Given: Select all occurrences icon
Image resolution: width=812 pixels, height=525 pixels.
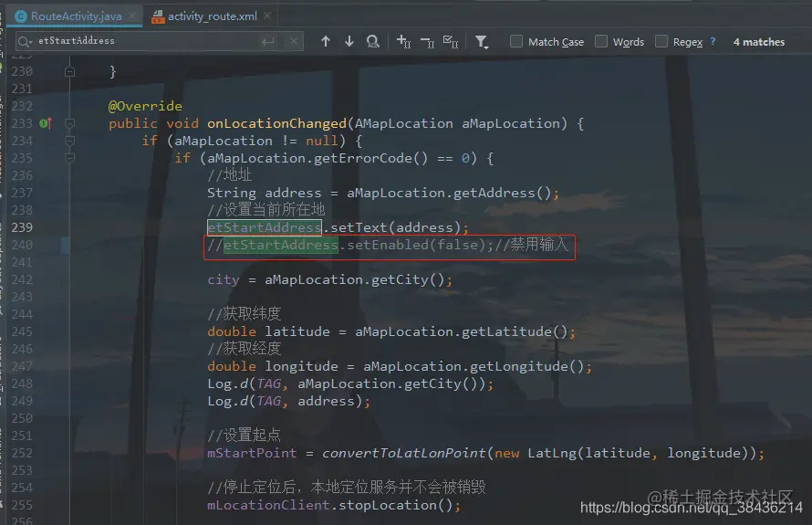Looking at the screenshot, I should (x=451, y=41).
